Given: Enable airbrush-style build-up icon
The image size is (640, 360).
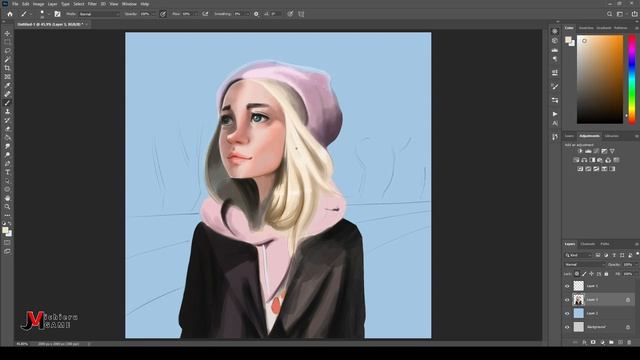Looking at the screenshot, I should coord(205,14).
